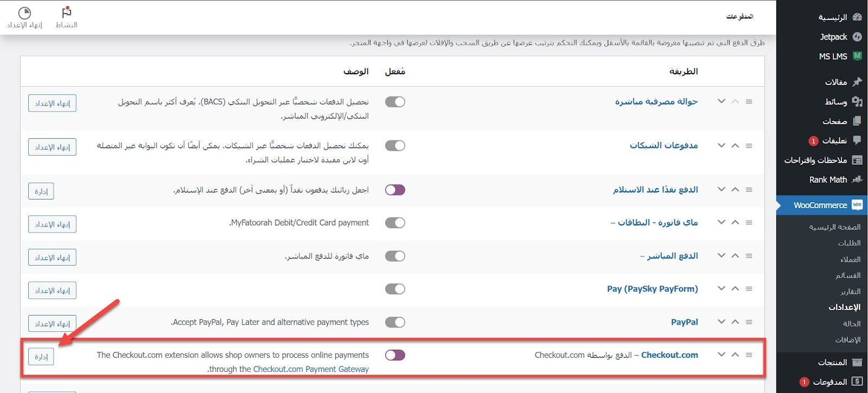Click إدارة button for الدفع نقدًا عند الاستلام
Image resolution: width=868 pixels, height=393 pixels.
41,191
